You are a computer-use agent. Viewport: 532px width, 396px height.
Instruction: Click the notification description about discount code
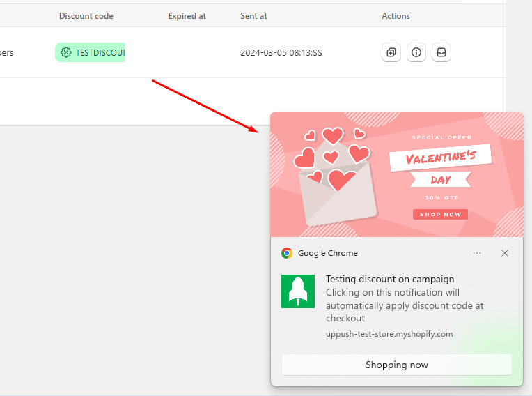[405, 305]
